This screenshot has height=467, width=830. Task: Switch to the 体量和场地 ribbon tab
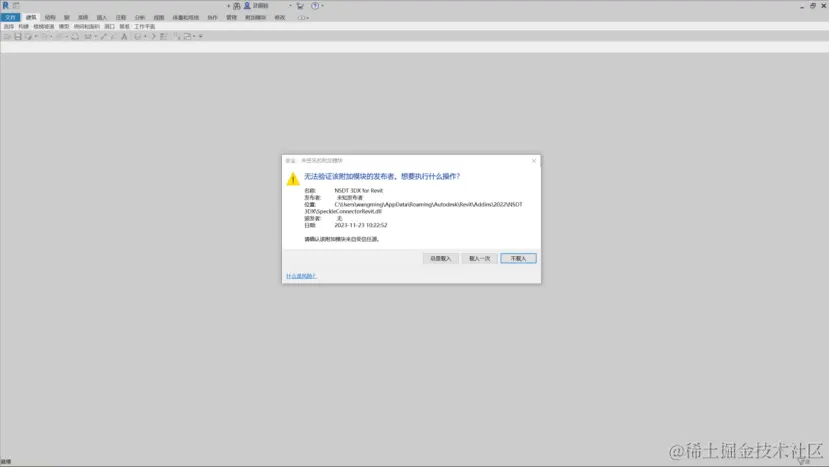pos(186,17)
